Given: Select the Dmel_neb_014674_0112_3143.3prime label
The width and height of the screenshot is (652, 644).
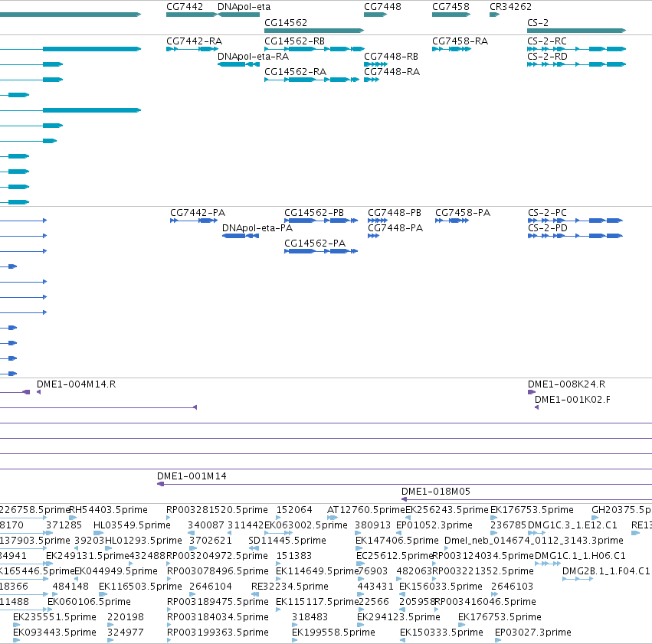Looking at the screenshot, I should point(534,541).
